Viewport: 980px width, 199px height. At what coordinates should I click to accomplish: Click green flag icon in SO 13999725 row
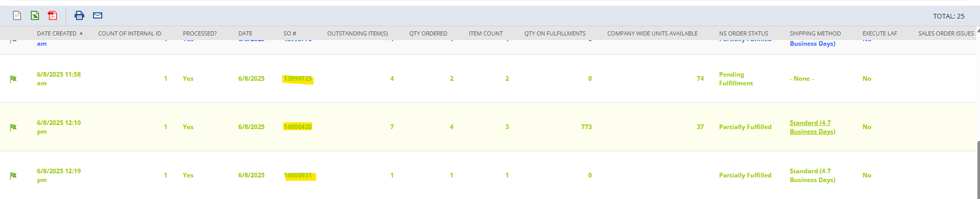point(13,79)
